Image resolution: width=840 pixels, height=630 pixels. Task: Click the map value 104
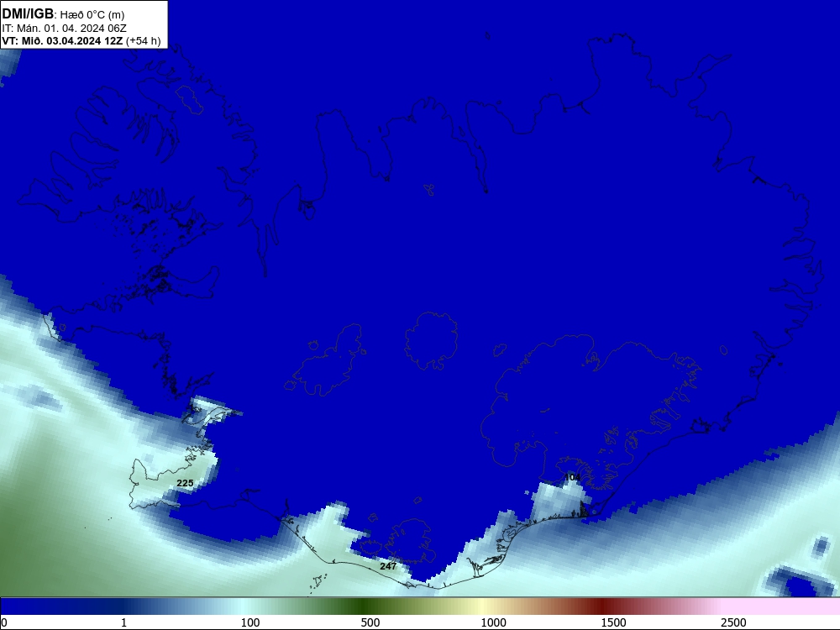[572, 477]
